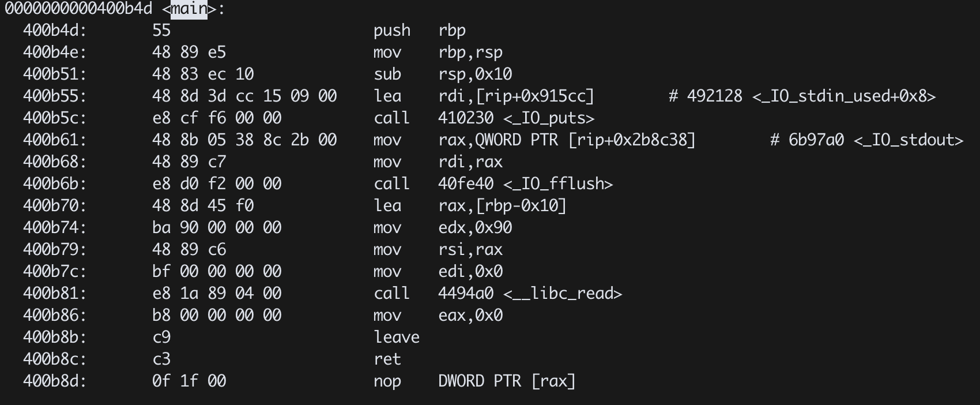Click the address label 400b81

[x=55, y=294]
